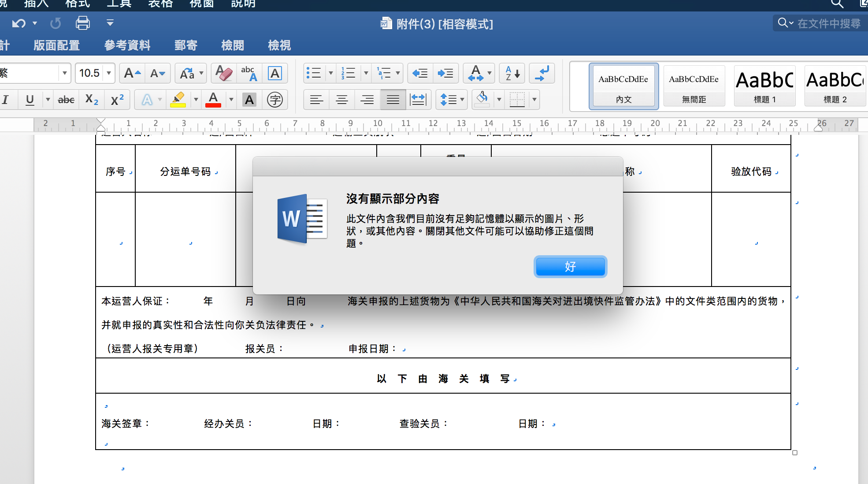This screenshot has width=868, height=484.
Task: Expand the font name dropdown
Action: point(64,73)
